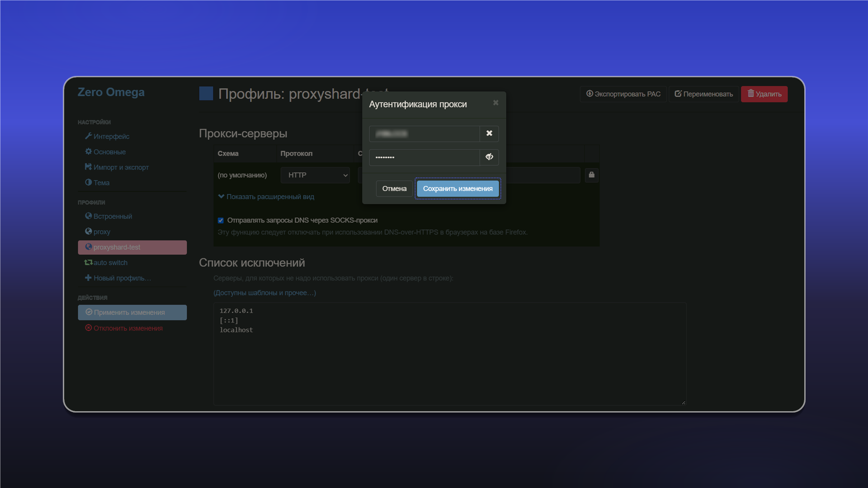Screen dimensions: 868x488
Task: Click the plus icon beside Новый профиль
Action: (x=88, y=277)
